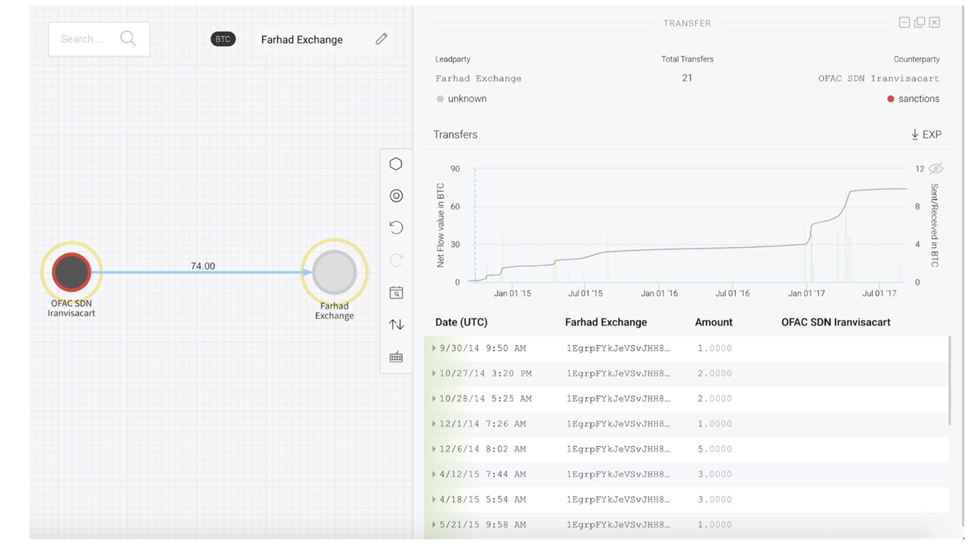Viewport: 980px width, 551px height.
Task: Close the Transfer panel
Action: pos(935,23)
